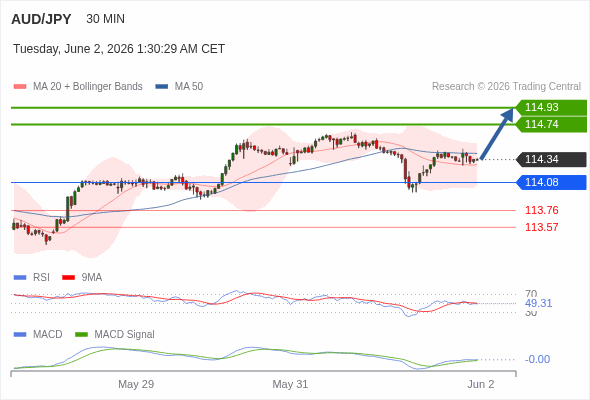This screenshot has width=590, height=400.
Task: Select the red 9MA legend marker
Action: point(68,278)
